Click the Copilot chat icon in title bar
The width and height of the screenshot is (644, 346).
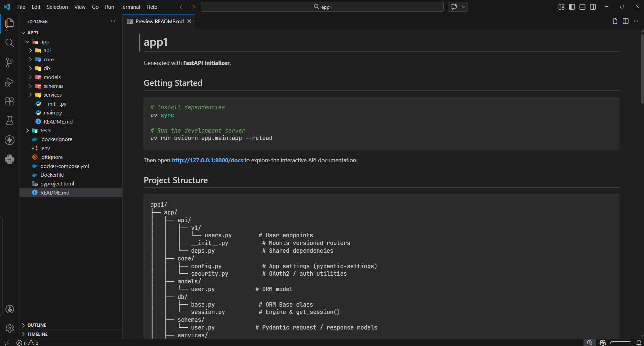(x=454, y=7)
